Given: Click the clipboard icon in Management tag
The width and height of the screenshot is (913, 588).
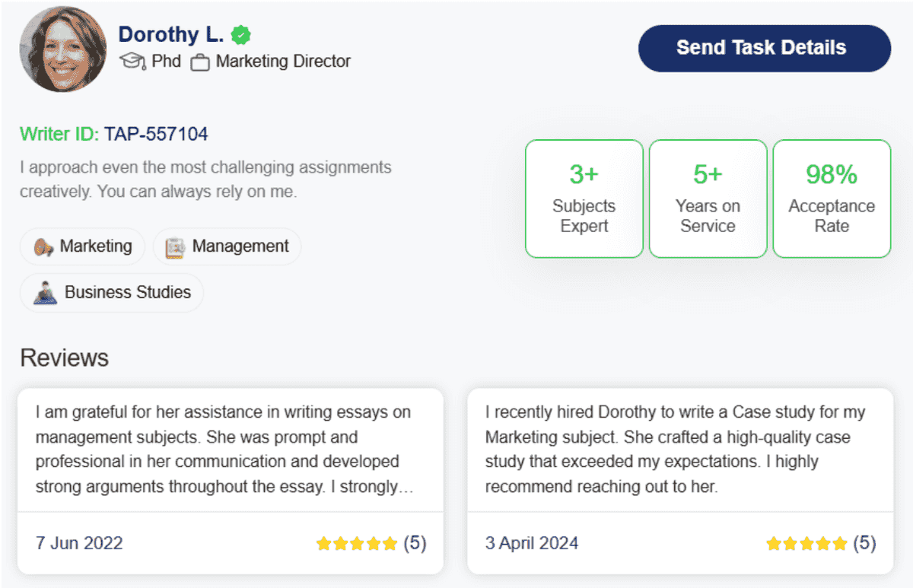Looking at the screenshot, I should click(x=176, y=247).
